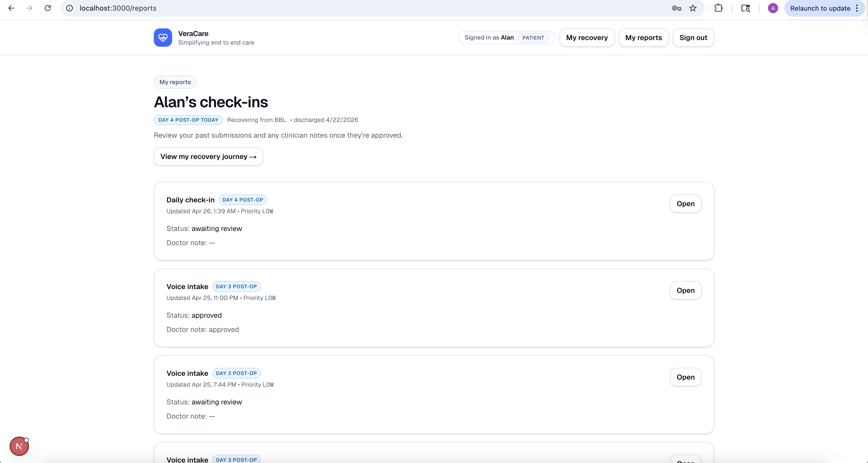Reload the page with refresh icon

tap(48, 8)
